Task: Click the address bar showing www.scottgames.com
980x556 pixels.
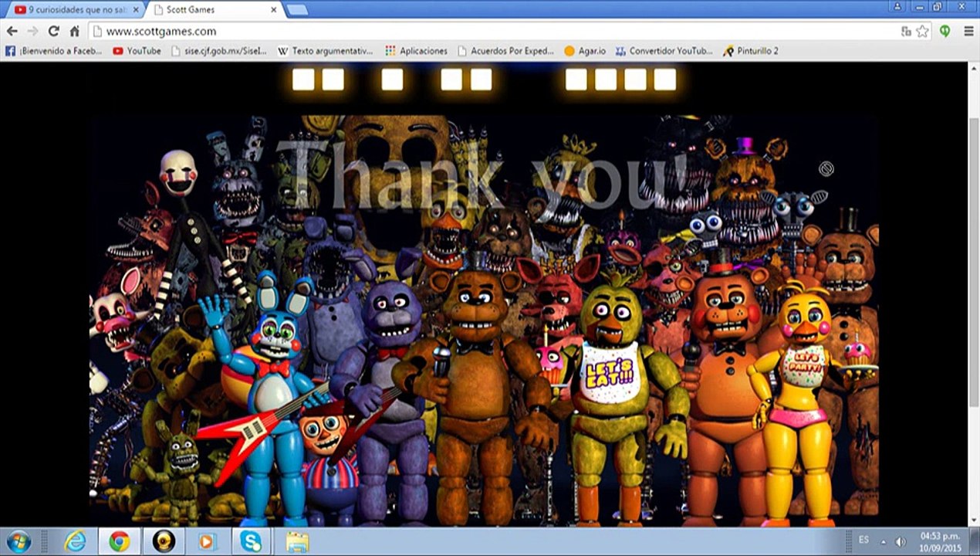Action: (x=494, y=32)
